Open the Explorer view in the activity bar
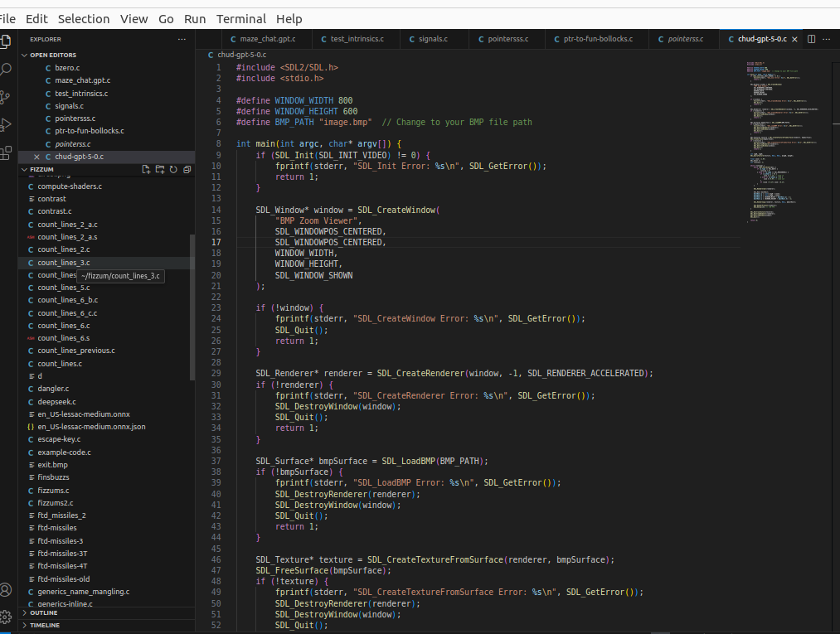The width and height of the screenshot is (840, 634). 5,41
